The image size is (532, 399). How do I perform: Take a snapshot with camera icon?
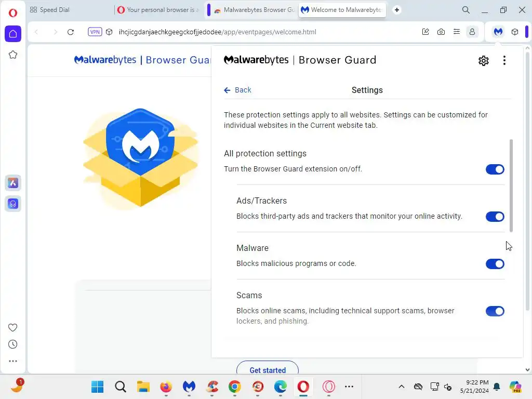441,32
